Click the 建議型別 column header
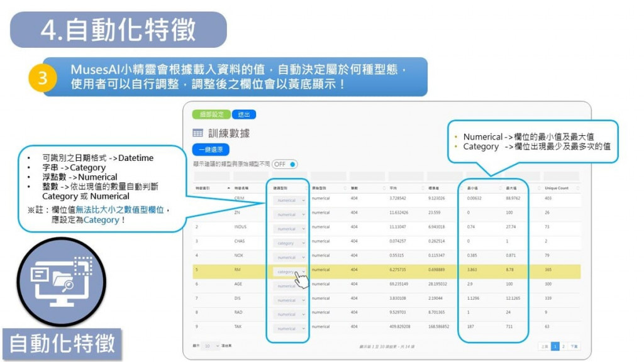The image size is (644, 362). (x=280, y=188)
